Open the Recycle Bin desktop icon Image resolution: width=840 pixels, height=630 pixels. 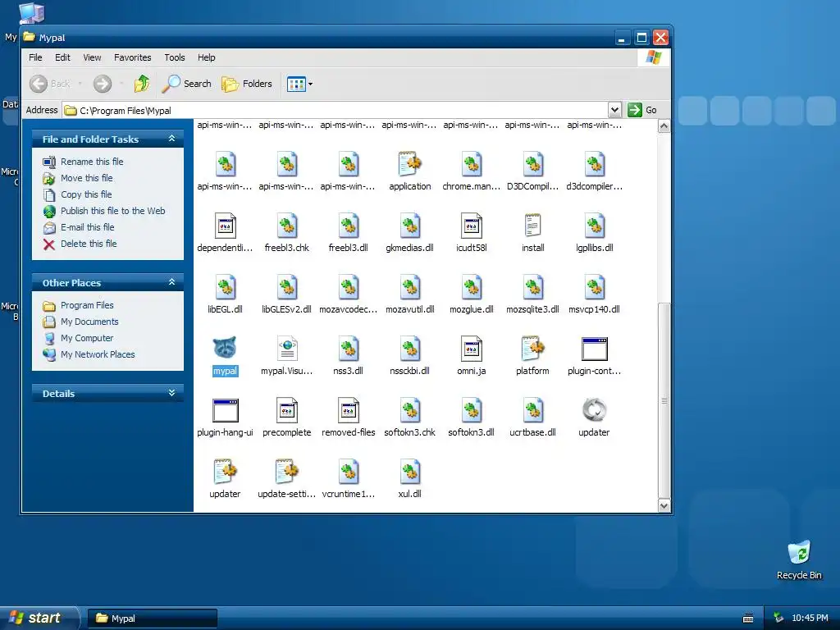click(799, 560)
